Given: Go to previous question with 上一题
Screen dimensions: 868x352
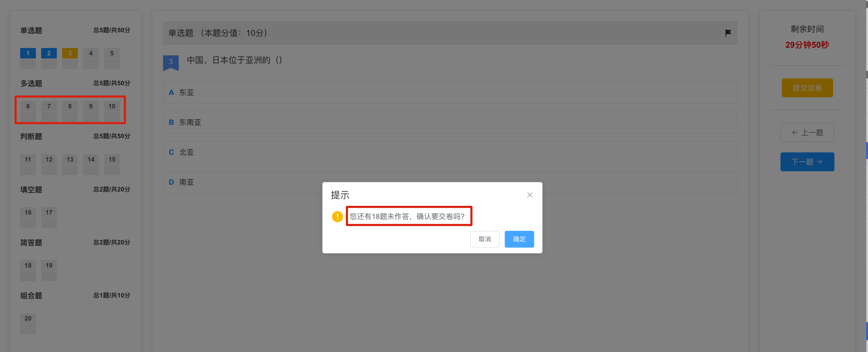Looking at the screenshot, I should point(807,132).
